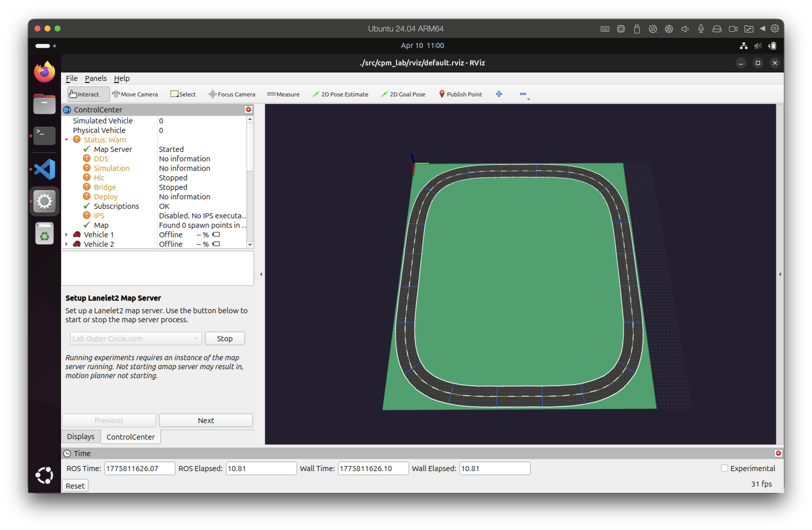
Task: Open the Help menu
Action: pos(121,78)
